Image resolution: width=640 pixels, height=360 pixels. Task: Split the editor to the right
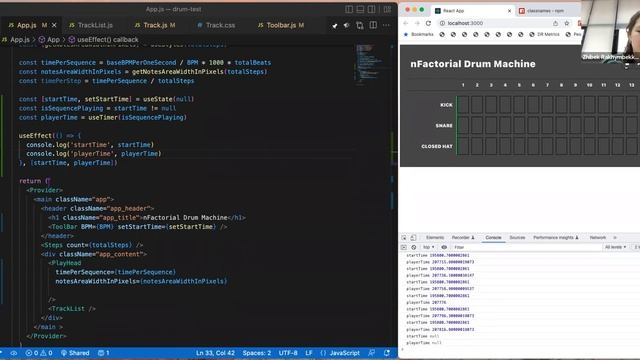373,25
